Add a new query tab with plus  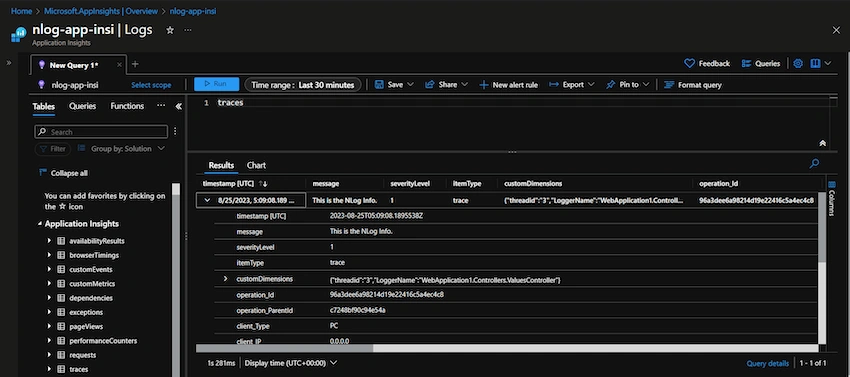click(135, 64)
